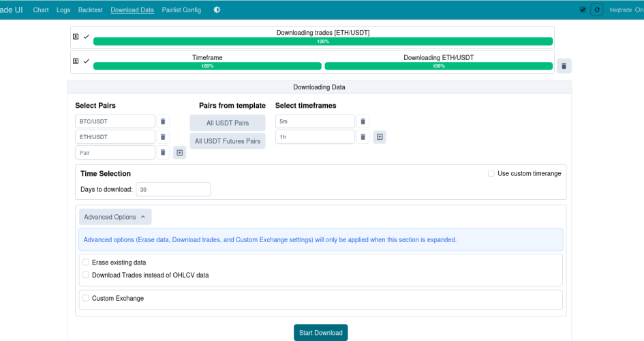Remove the 1h timeframe entry
The width and height of the screenshot is (644, 341).
click(x=363, y=137)
